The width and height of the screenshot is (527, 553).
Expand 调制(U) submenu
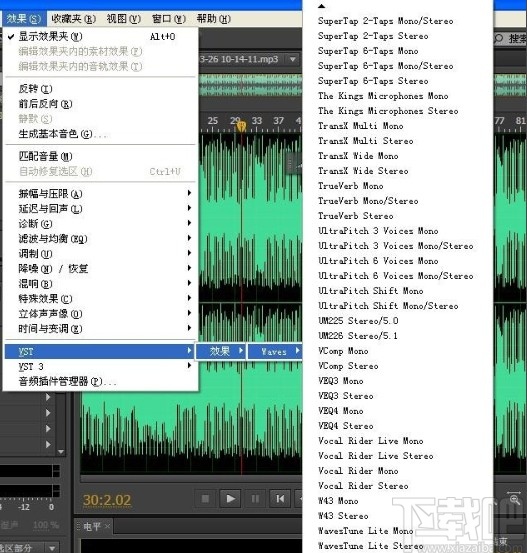[x=101, y=254]
